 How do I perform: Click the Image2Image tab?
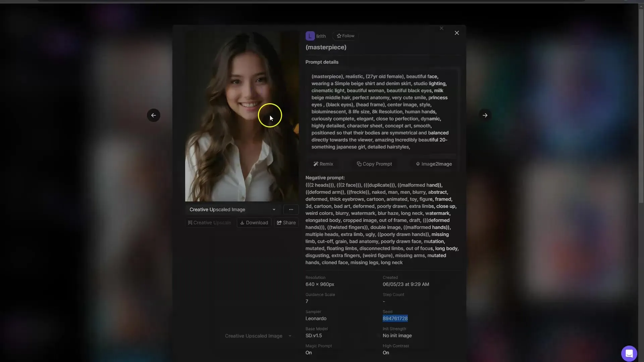433,164
